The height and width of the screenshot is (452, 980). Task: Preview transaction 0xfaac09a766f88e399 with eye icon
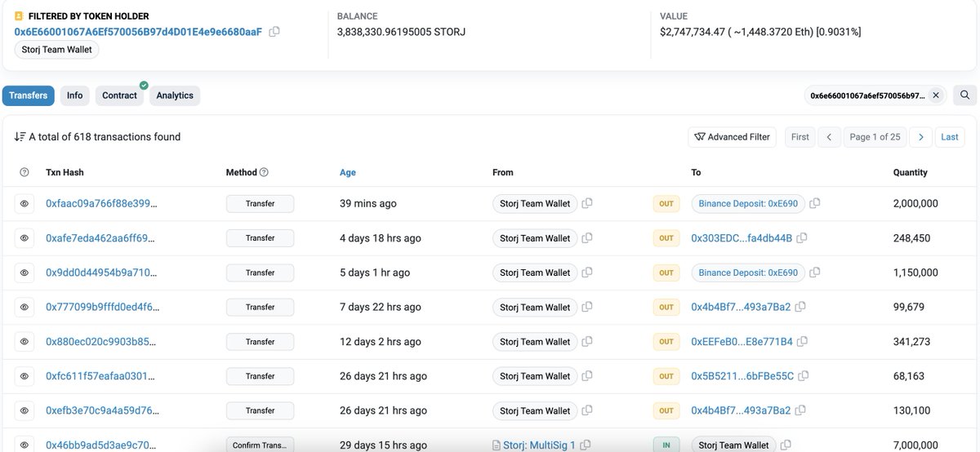click(24, 203)
